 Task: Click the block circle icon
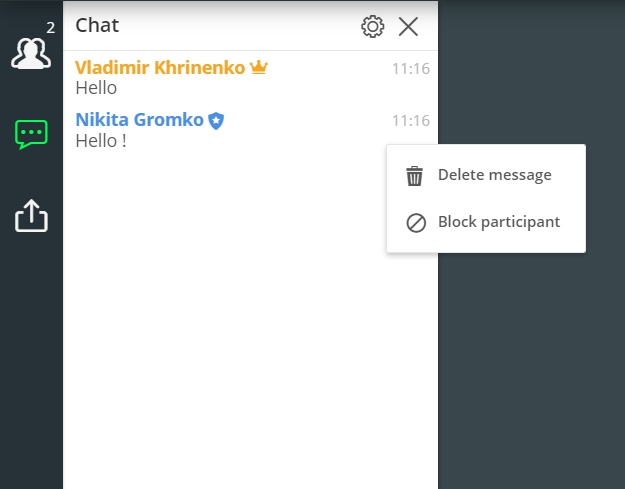click(x=416, y=223)
